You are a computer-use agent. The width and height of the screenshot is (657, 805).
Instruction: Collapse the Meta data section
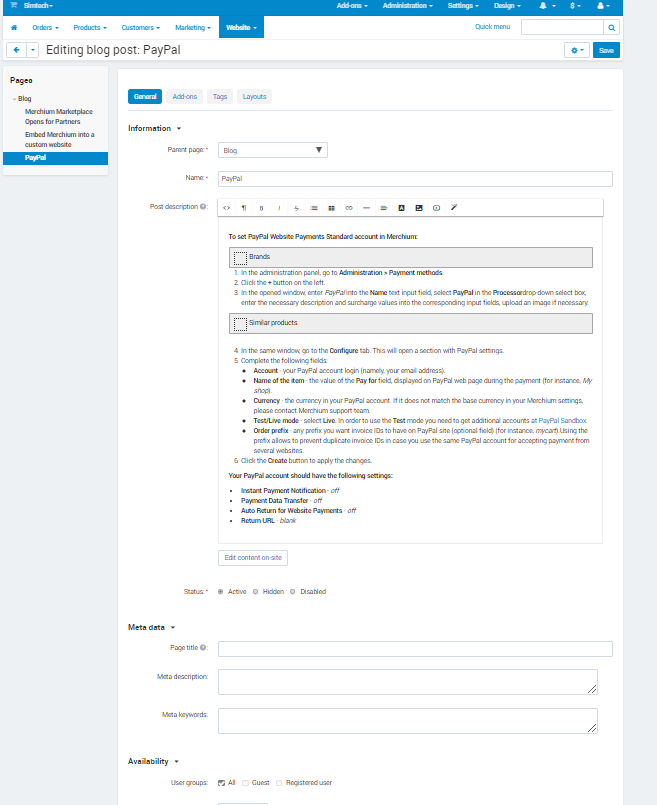point(151,627)
